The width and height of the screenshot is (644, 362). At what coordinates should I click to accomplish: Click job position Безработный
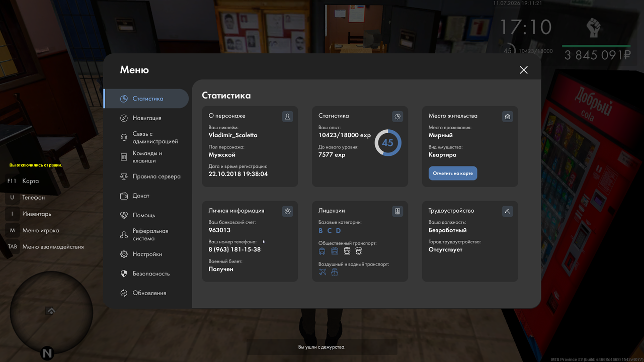[x=448, y=230]
